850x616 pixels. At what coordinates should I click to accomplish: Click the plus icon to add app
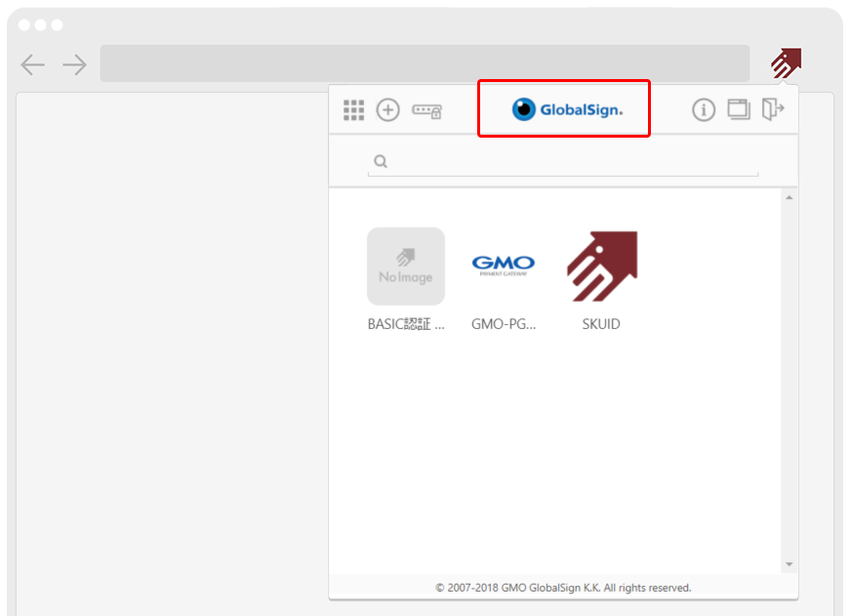click(388, 110)
